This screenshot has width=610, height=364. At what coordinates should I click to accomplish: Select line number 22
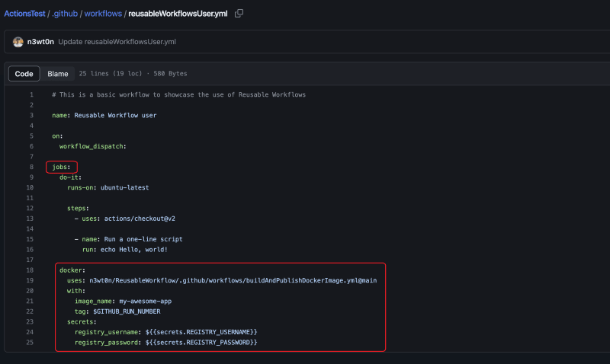pyautogui.click(x=30, y=311)
